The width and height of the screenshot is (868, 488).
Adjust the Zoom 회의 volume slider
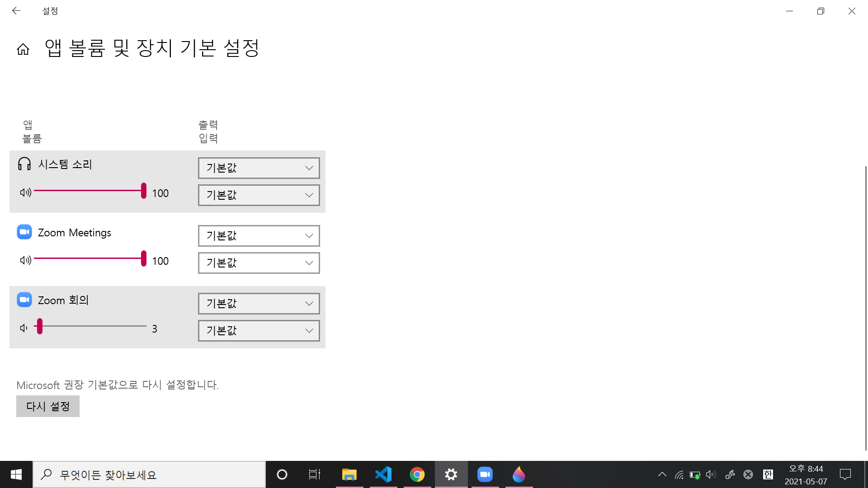pos(90,326)
